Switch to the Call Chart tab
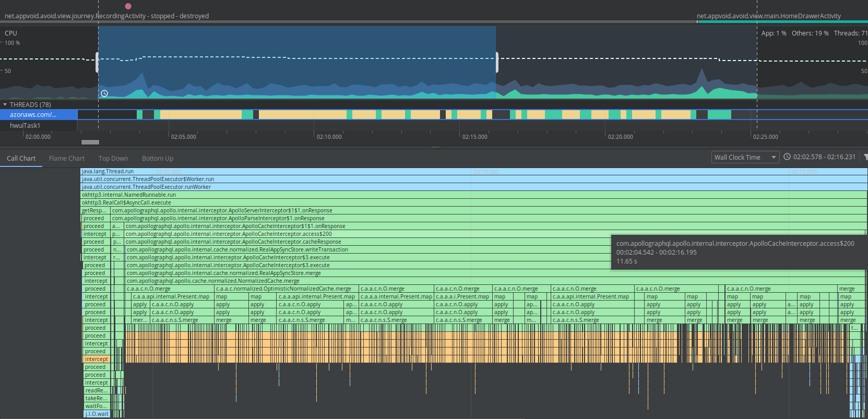868x419 pixels. (21, 159)
